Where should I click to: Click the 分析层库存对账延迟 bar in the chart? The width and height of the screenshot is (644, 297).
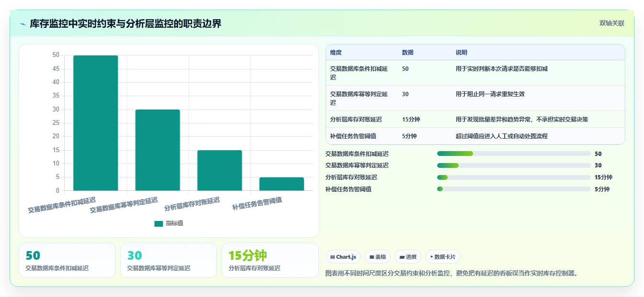pyautogui.click(x=219, y=170)
